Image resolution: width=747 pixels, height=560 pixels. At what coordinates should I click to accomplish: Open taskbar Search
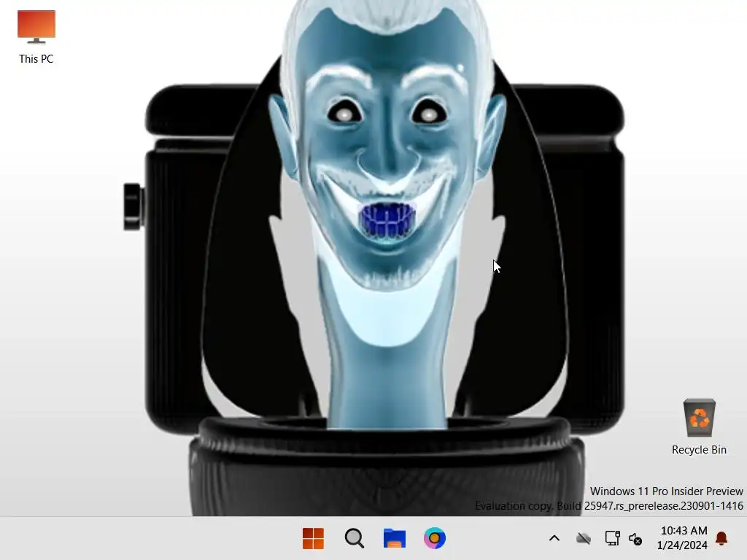coord(354,539)
